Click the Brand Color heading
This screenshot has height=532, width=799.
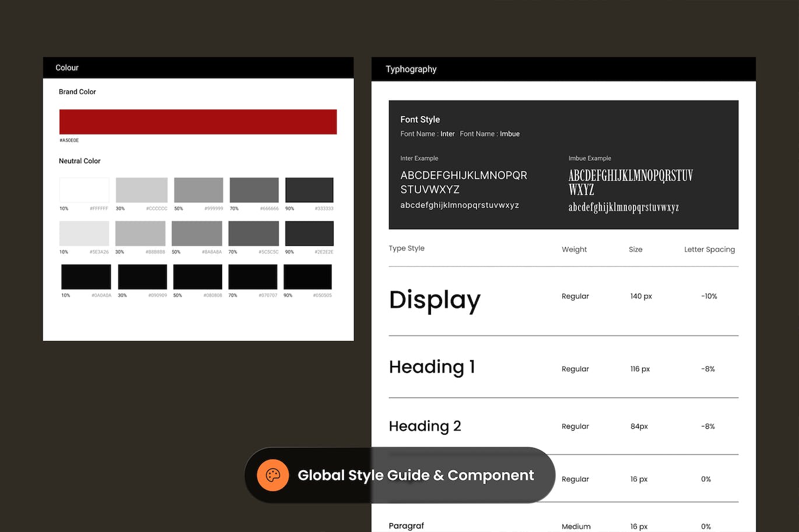pyautogui.click(x=77, y=91)
